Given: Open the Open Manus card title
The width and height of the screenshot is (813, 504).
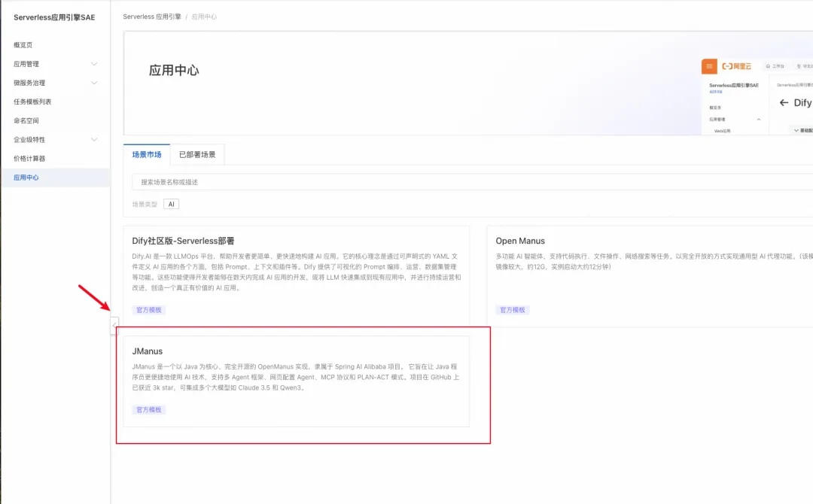Looking at the screenshot, I should click(520, 241).
